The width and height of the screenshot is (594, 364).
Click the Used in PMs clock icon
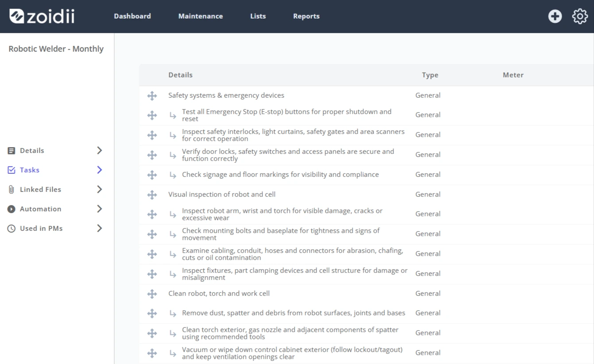pyautogui.click(x=12, y=228)
